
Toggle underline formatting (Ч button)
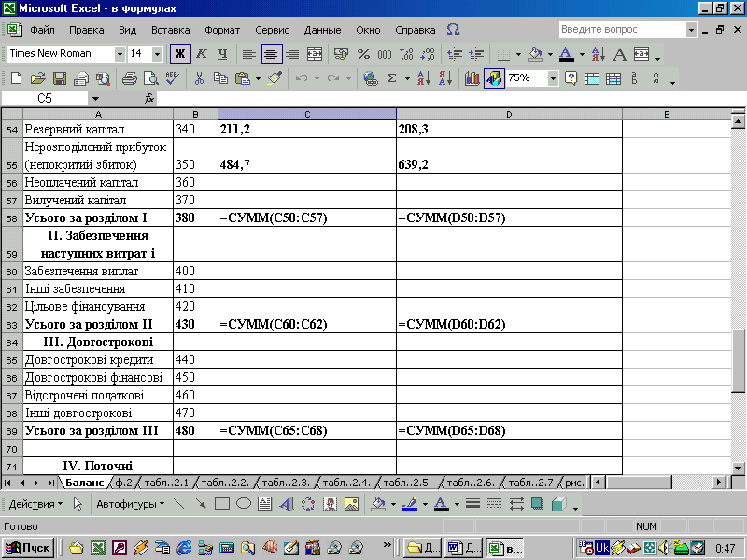(x=222, y=54)
